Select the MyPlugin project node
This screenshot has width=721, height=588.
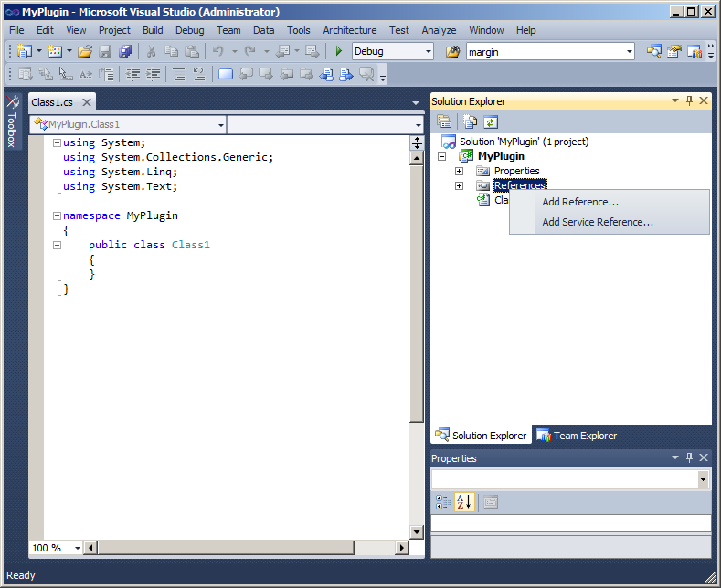pyautogui.click(x=501, y=156)
